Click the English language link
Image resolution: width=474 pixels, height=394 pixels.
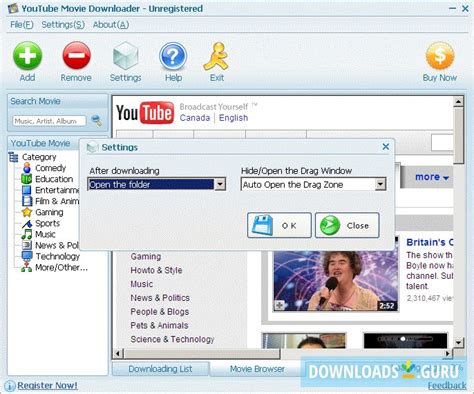(x=233, y=118)
